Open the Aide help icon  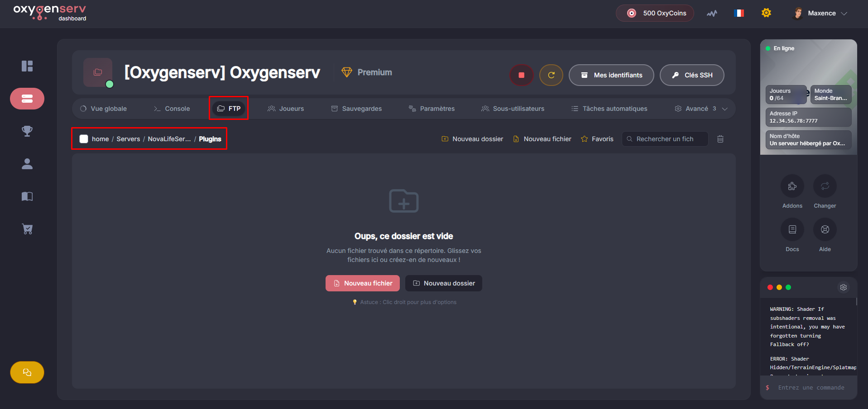825,230
